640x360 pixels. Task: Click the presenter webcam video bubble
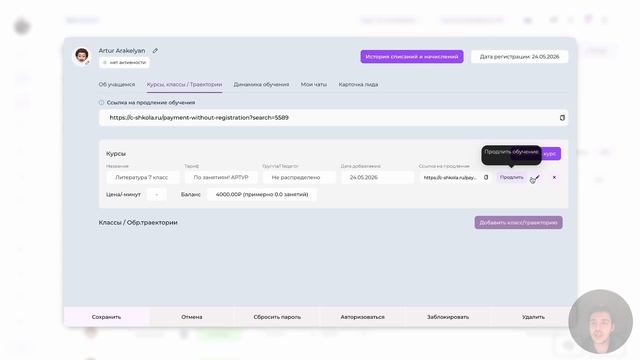tap(600, 322)
